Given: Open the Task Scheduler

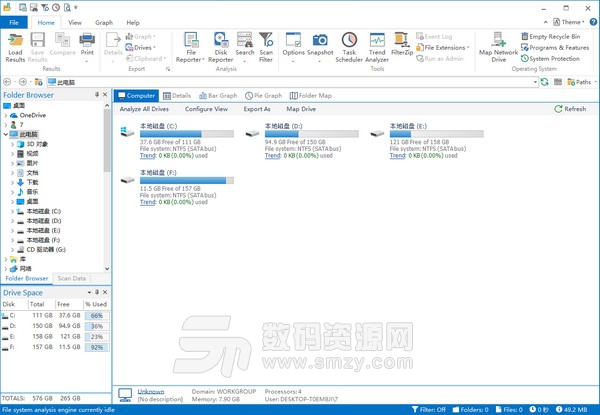Looking at the screenshot, I should point(348,41).
